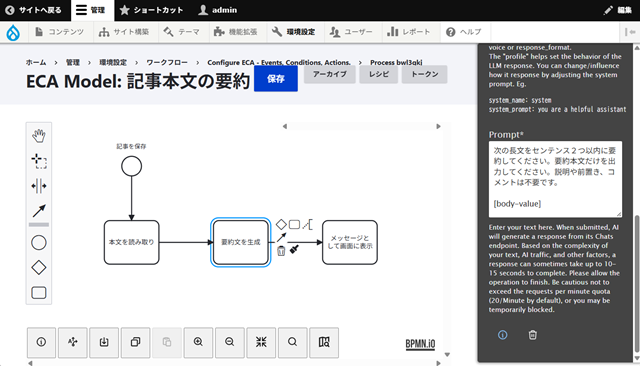Click inside the Prompt text area
640x366 pixels.
click(x=555, y=179)
